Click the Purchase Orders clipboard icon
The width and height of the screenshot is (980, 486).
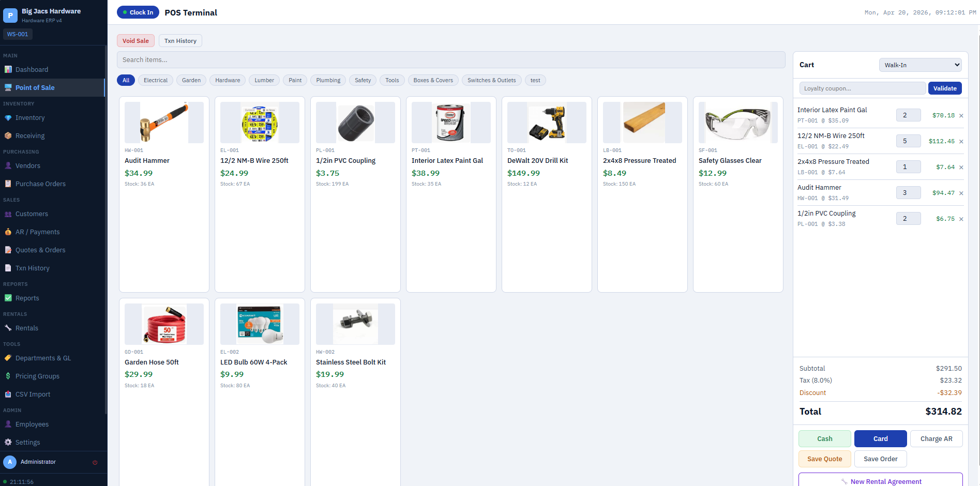pos(8,184)
